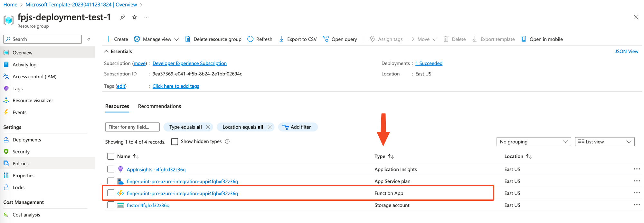Click the Filter for any field input

132,127
